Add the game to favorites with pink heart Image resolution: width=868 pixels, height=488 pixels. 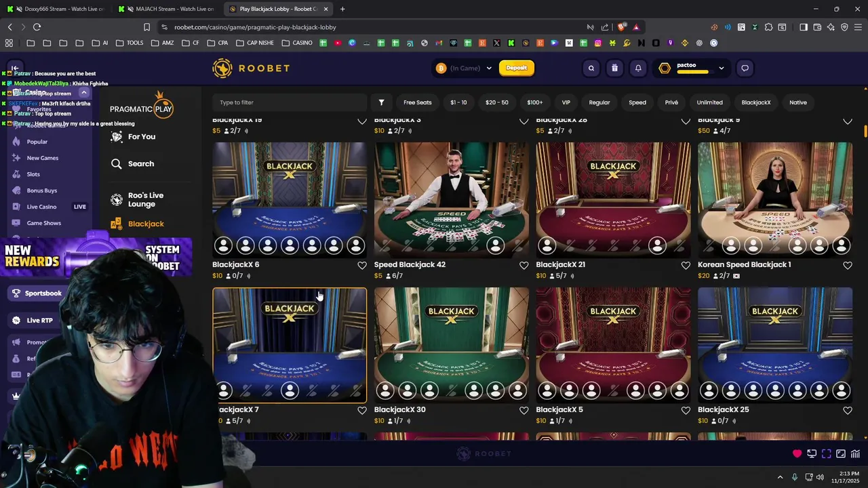797,453
